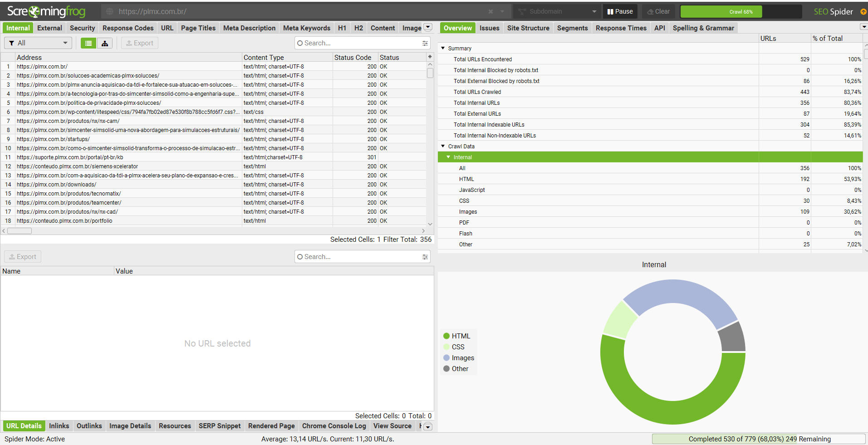Click the upper Export button
The height and width of the screenshot is (445, 868).
click(140, 43)
